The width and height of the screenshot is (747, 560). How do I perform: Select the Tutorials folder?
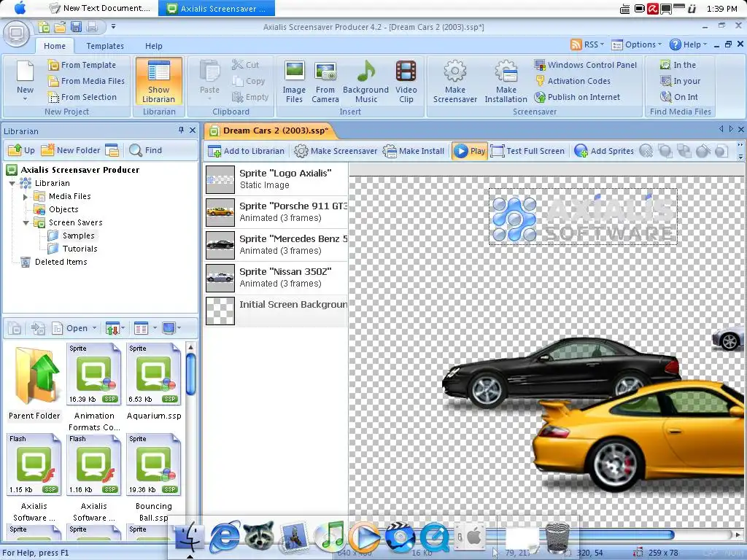pos(80,249)
